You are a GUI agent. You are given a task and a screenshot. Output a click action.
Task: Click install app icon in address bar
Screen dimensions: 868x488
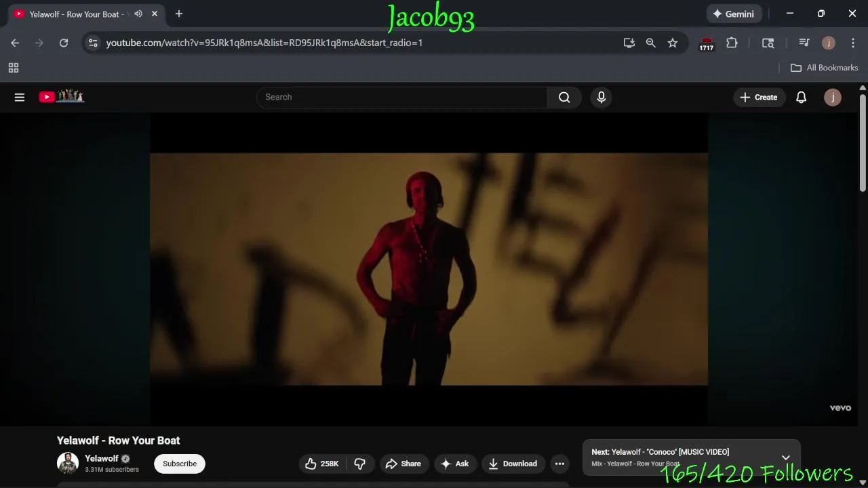pyautogui.click(x=629, y=43)
